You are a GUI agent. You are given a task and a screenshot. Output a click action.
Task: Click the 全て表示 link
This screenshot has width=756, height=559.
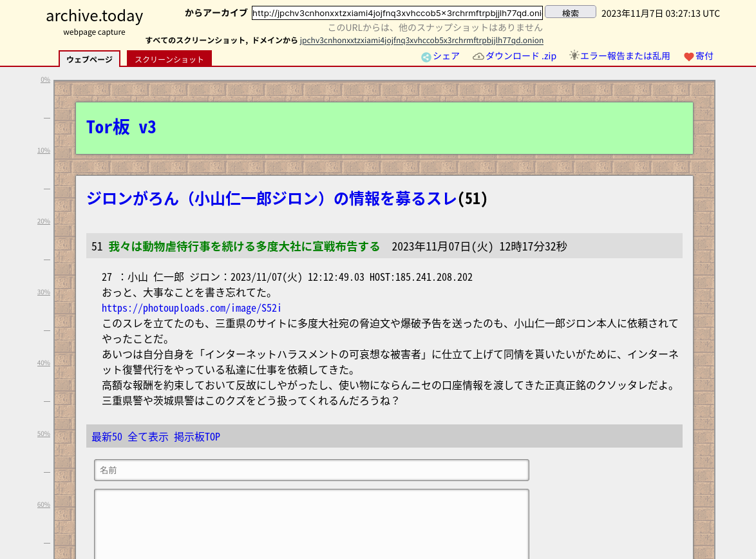coord(148,437)
